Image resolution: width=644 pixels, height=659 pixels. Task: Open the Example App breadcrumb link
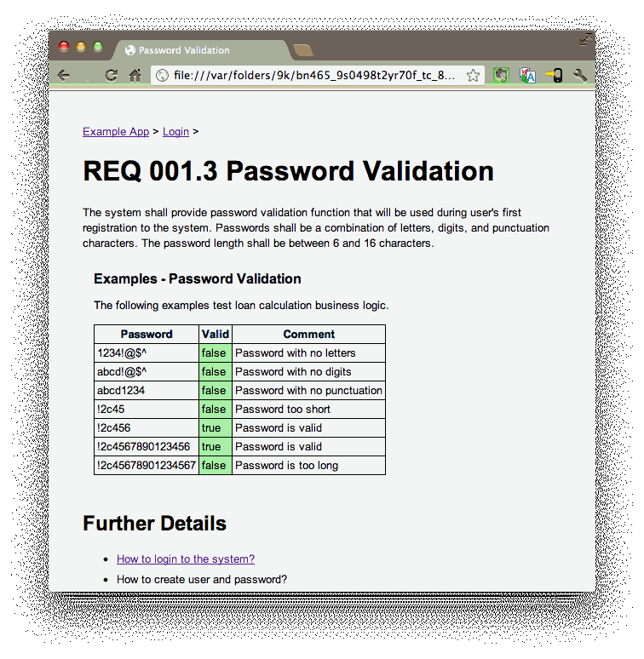click(116, 132)
